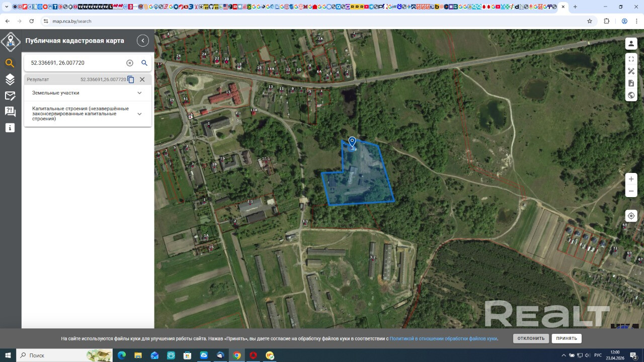This screenshot has width=644, height=362.
Task: Expand the Земельные участки section
Action: point(139,93)
